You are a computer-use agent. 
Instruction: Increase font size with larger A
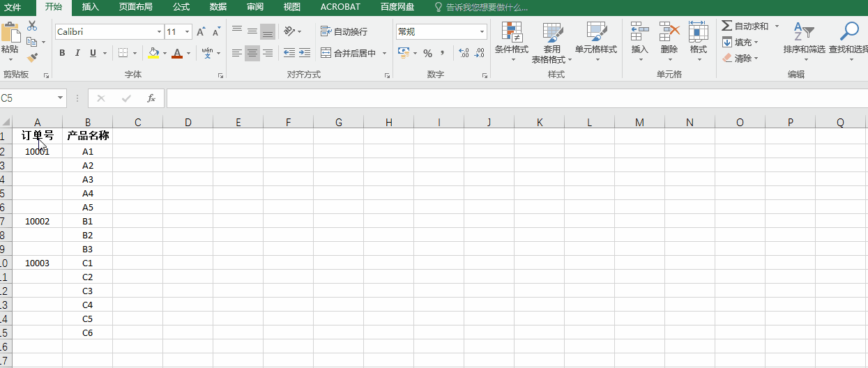pyautogui.click(x=201, y=32)
